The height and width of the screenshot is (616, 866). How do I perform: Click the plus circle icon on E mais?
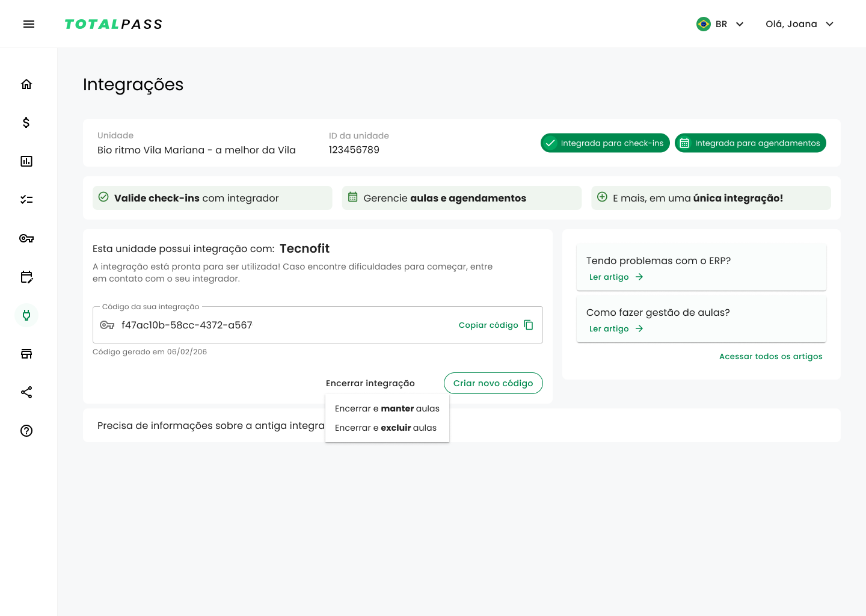(602, 197)
